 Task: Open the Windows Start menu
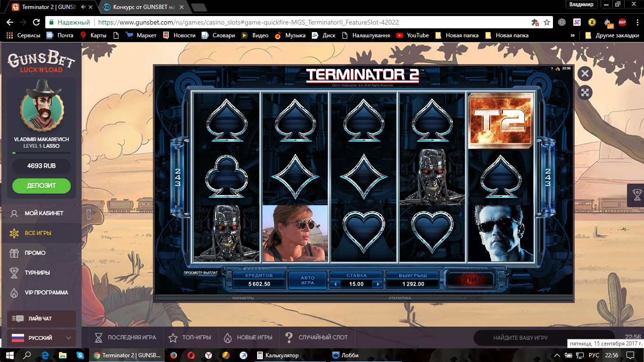pos(9,355)
